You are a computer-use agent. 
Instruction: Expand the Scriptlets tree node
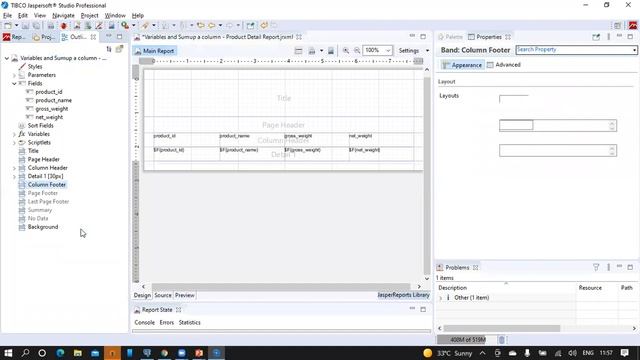click(14, 143)
